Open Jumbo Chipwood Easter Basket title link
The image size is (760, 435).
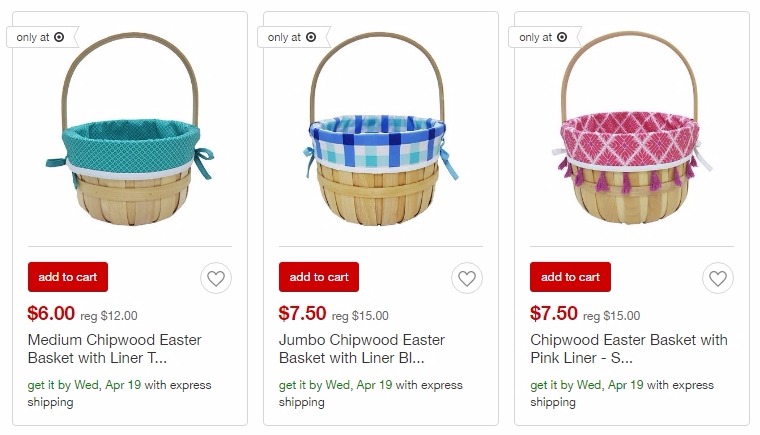pyautogui.click(x=362, y=349)
